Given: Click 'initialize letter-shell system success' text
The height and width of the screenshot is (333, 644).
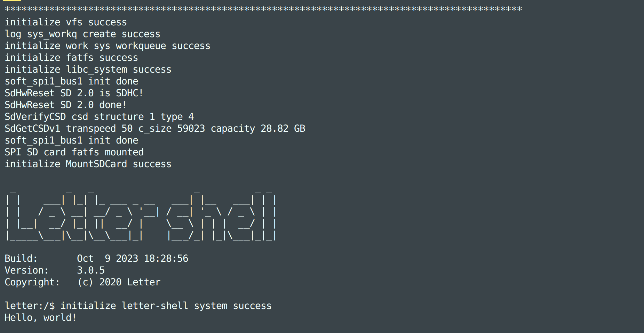Looking at the screenshot, I should (166, 306).
